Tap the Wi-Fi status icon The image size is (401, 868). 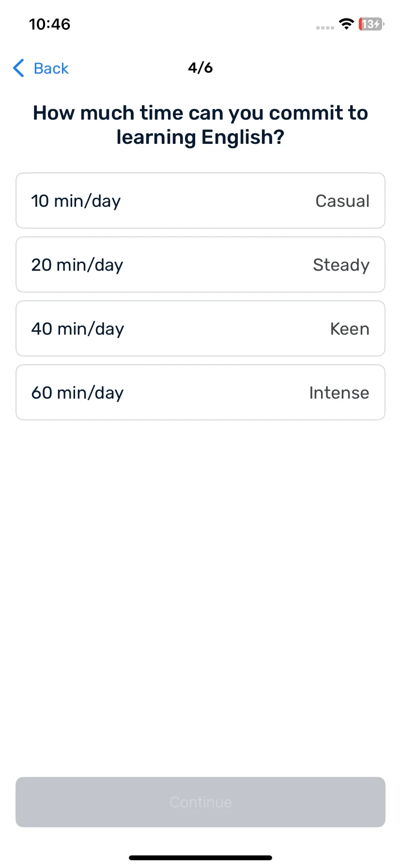[346, 24]
